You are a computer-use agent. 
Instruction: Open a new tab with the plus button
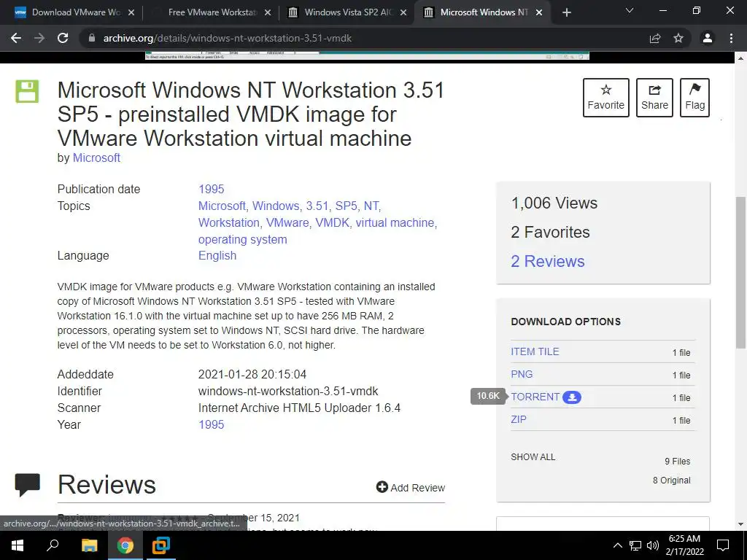(566, 13)
